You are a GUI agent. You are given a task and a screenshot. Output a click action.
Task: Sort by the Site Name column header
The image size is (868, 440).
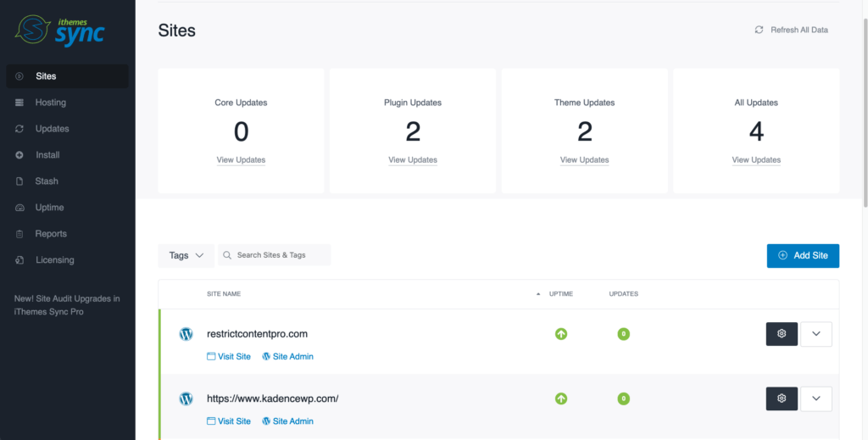[x=224, y=294]
